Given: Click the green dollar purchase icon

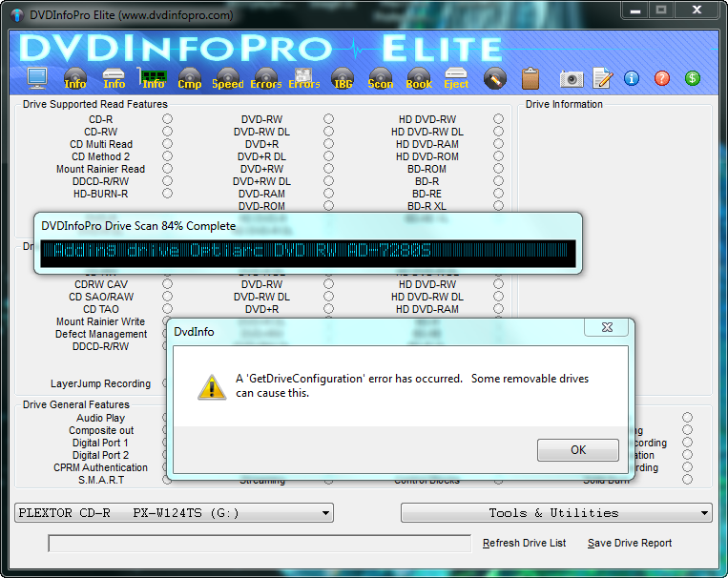Looking at the screenshot, I should 693,78.
